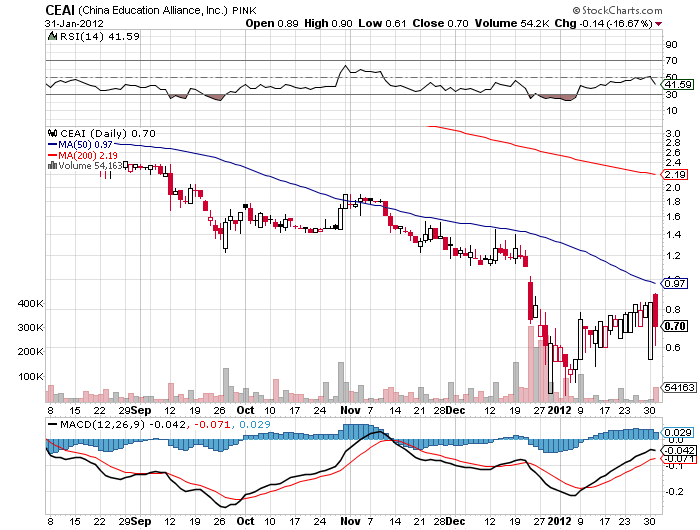Screen dimensions: 700x530
Task: Click the company name China Education Alliance, Inc.
Action: pyautogui.click(x=153, y=10)
